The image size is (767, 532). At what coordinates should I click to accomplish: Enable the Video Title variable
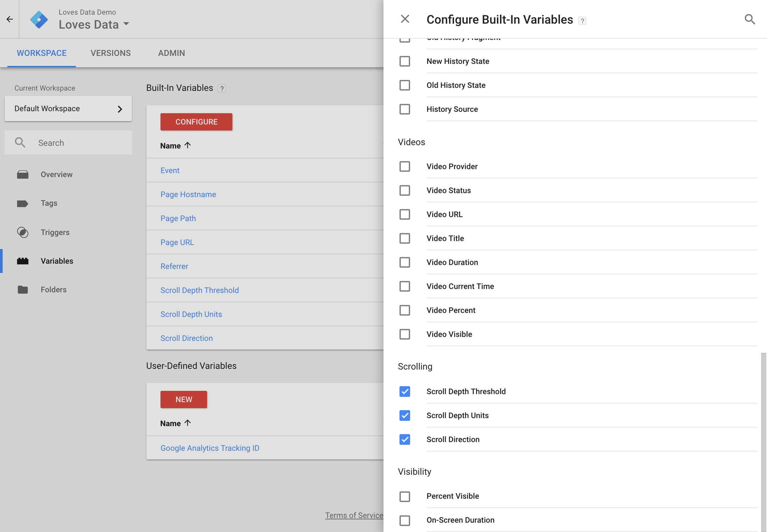(x=405, y=238)
